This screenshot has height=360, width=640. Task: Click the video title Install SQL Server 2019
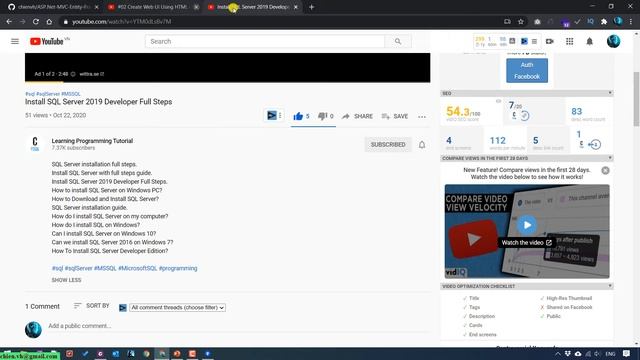click(98, 102)
